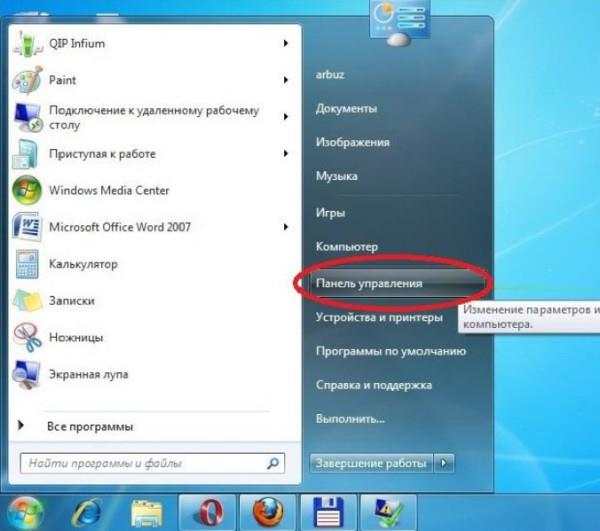The height and width of the screenshot is (531, 600).
Task: Open the arbuz user folder
Action: (x=329, y=75)
